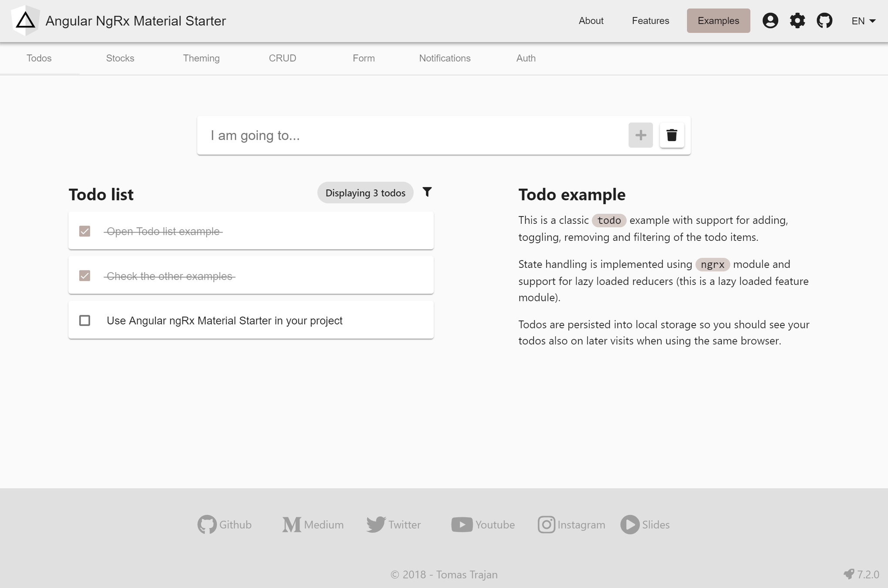The height and width of the screenshot is (588, 888).
Task: Switch to the Stocks tab
Action: [x=120, y=58]
